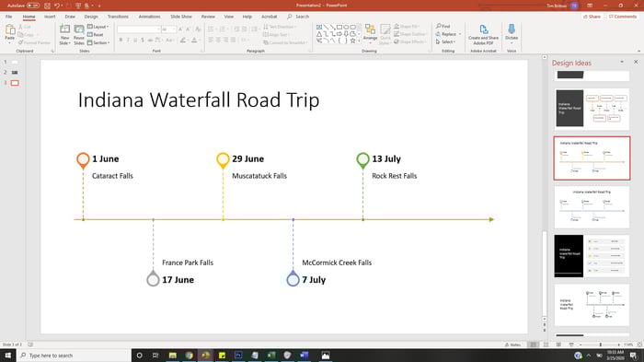
Task: Expand the Layout dropdown
Action: [98, 27]
